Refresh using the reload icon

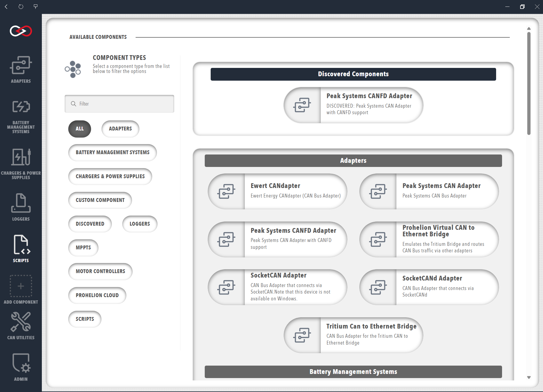point(21,7)
